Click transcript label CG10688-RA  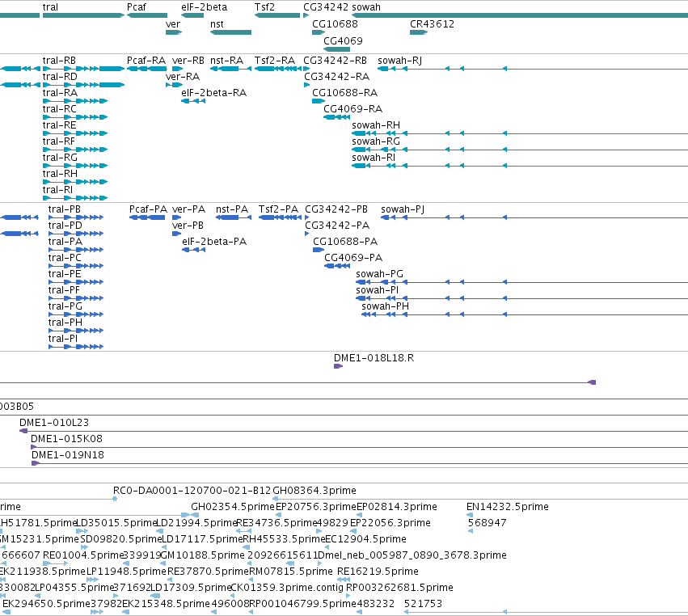pyautogui.click(x=344, y=93)
